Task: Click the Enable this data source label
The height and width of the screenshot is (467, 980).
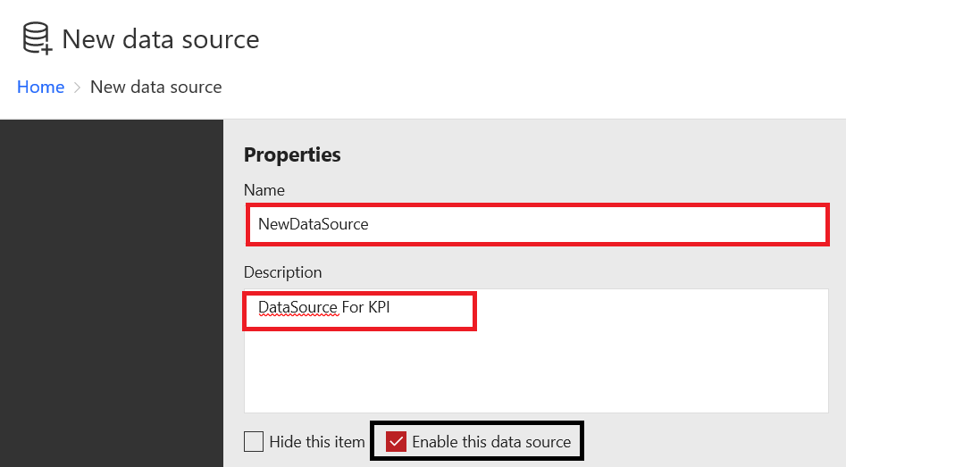Action: (491, 441)
